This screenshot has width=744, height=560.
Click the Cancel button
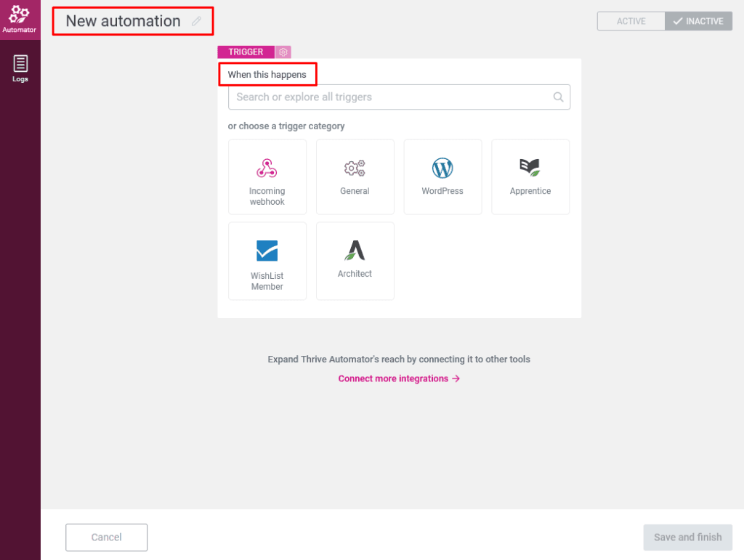pyautogui.click(x=106, y=537)
